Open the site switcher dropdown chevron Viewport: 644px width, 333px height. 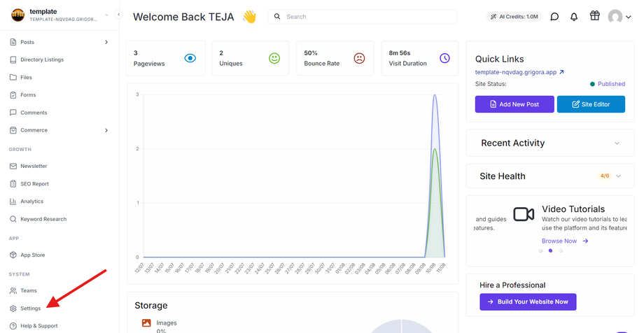coord(107,15)
